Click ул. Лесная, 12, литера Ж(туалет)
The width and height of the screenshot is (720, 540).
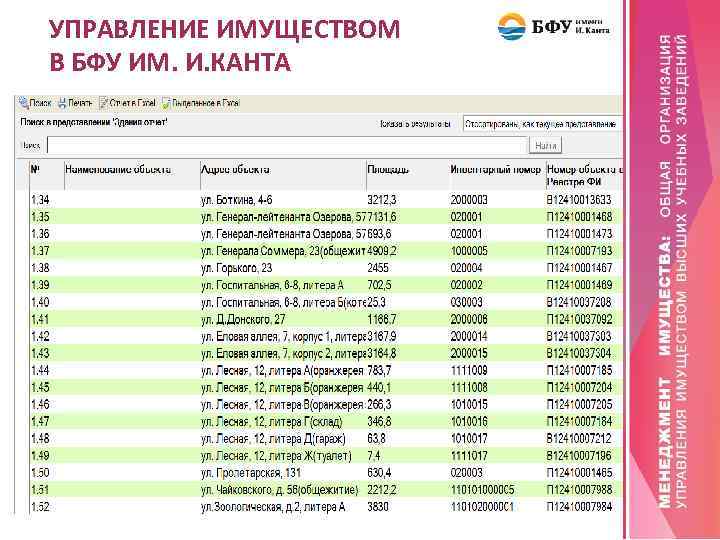click(x=276, y=456)
